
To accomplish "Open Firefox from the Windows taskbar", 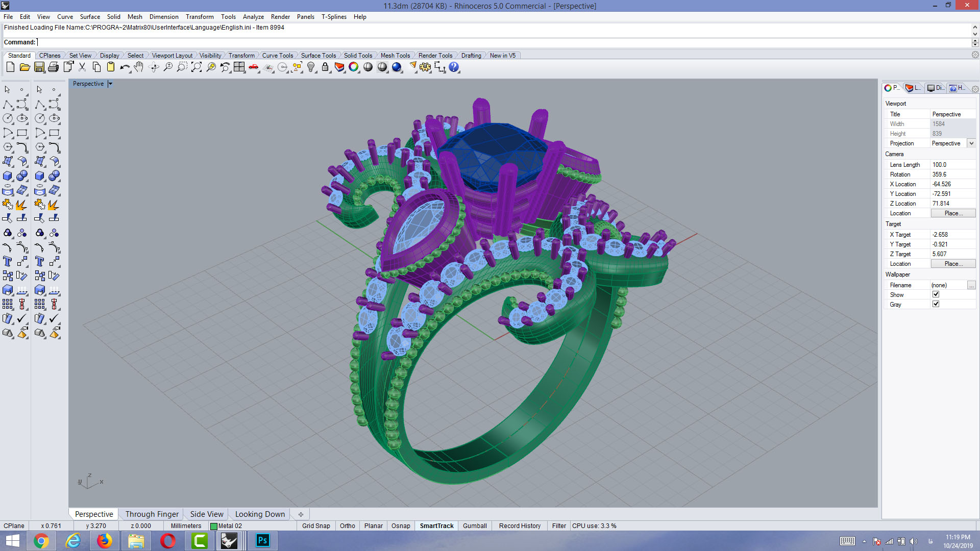I will click(x=104, y=541).
